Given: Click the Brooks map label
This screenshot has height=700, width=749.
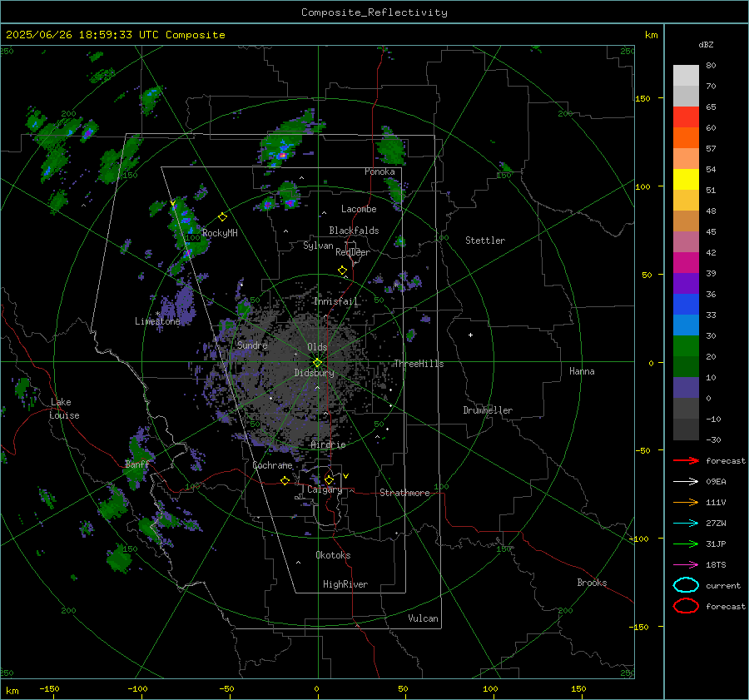Looking at the screenshot, I should pyautogui.click(x=592, y=583).
